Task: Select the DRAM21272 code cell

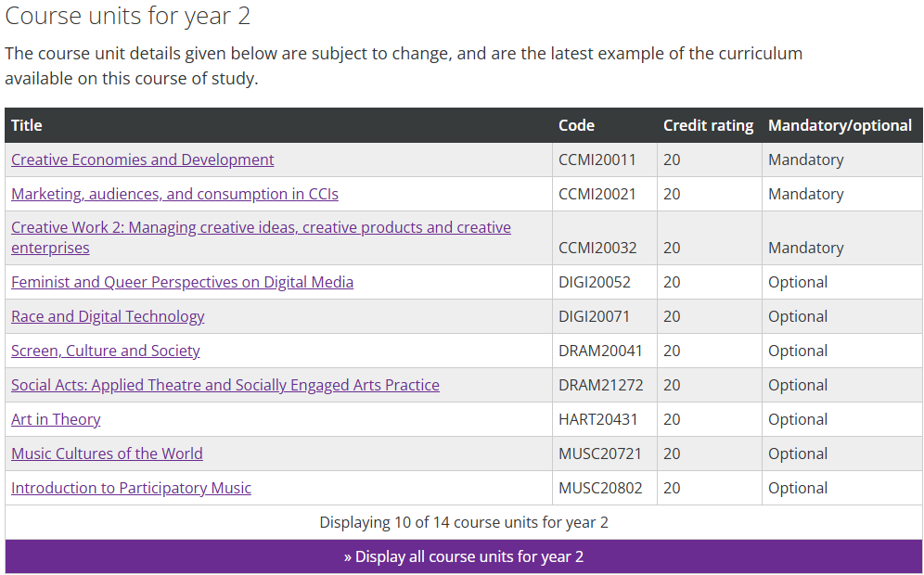Action: (x=605, y=385)
